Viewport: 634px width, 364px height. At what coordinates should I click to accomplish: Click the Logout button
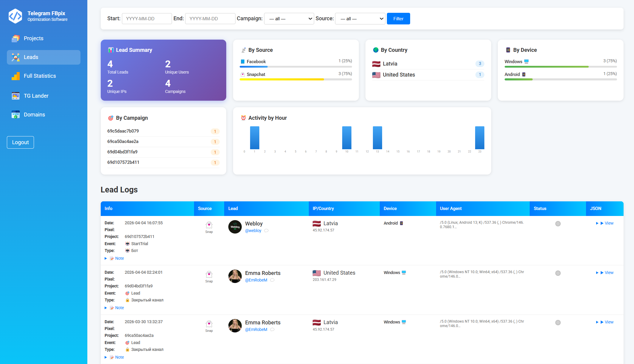[x=20, y=142]
